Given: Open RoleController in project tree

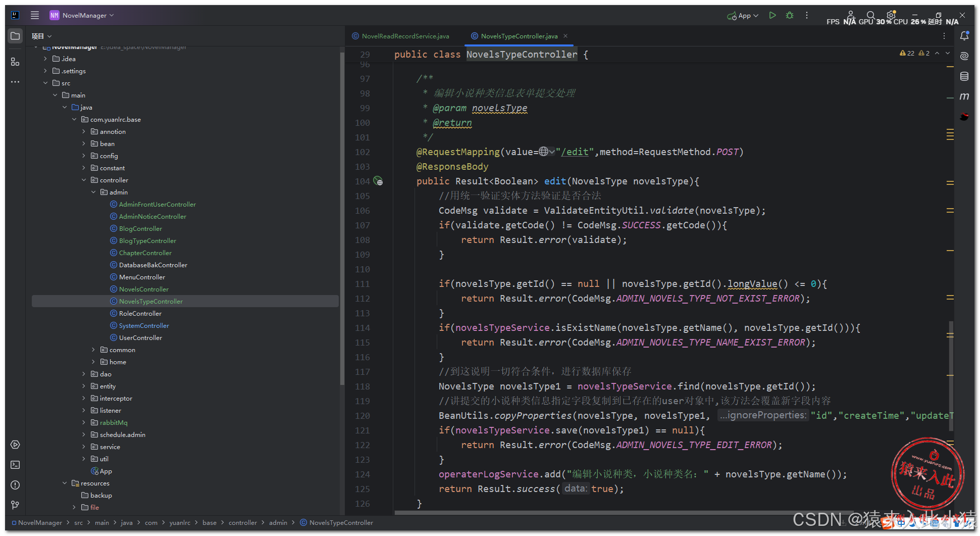Looking at the screenshot, I should coord(140,313).
